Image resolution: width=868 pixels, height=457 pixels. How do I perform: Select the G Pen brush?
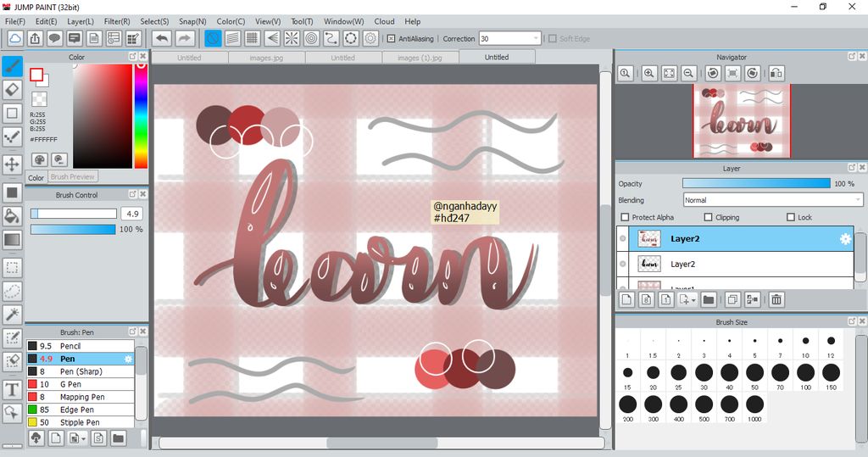pyautogui.click(x=81, y=384)
